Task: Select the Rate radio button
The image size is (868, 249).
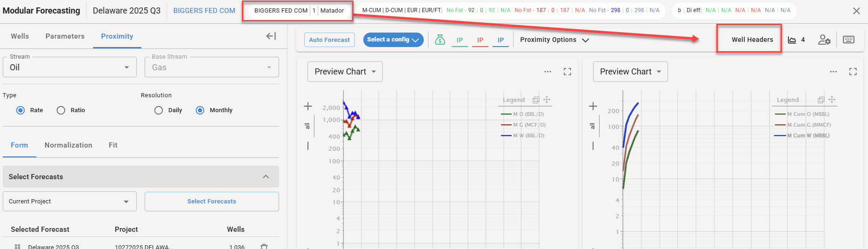Action: 20,110
